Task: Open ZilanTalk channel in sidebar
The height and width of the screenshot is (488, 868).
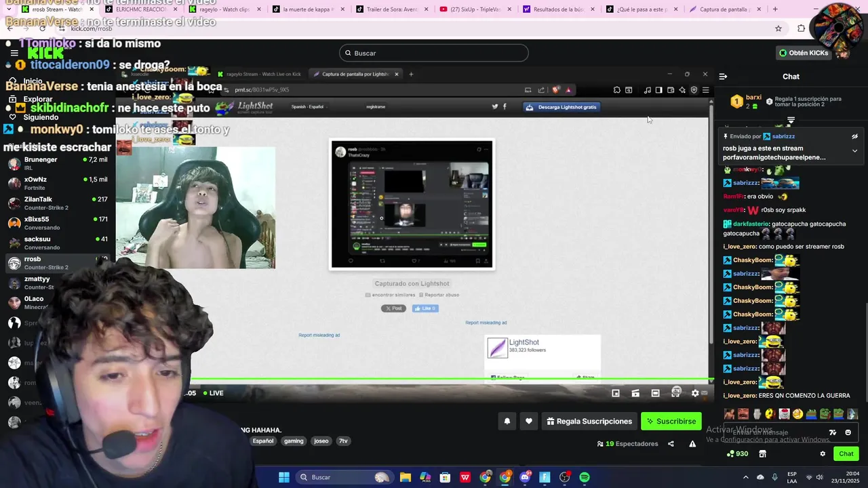Action: point(58,203)
